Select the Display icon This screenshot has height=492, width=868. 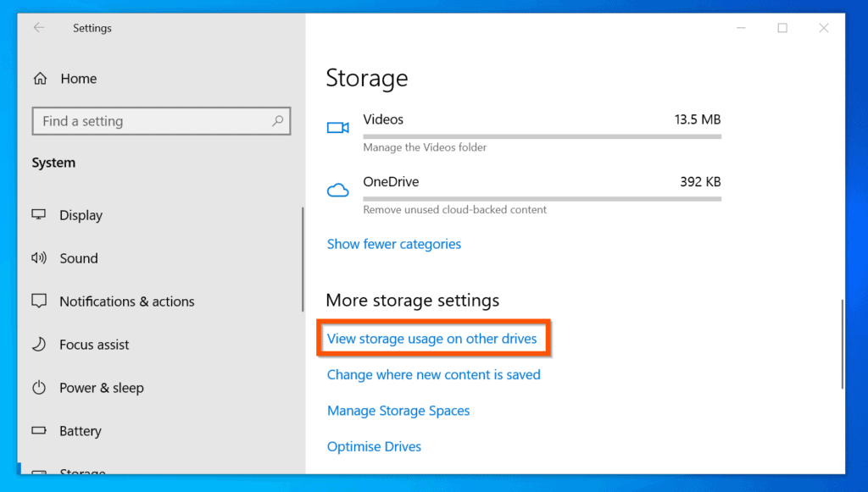[39, 215]
